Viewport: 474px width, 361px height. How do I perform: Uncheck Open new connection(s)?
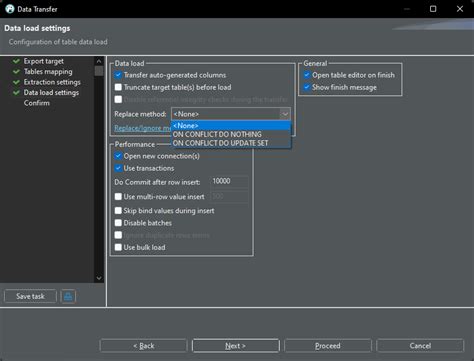[118, 156]
